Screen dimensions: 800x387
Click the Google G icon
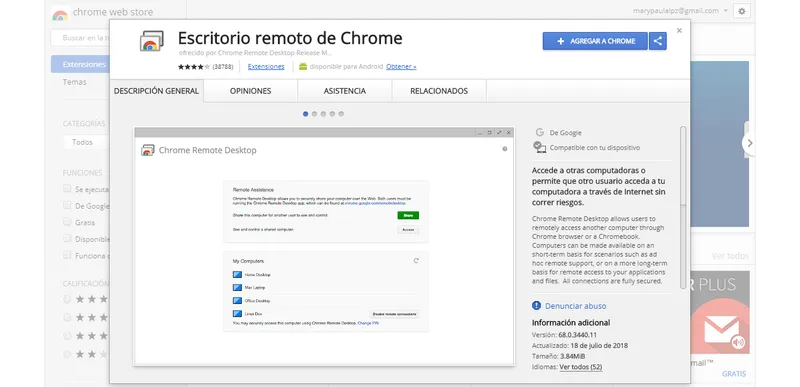539,133
